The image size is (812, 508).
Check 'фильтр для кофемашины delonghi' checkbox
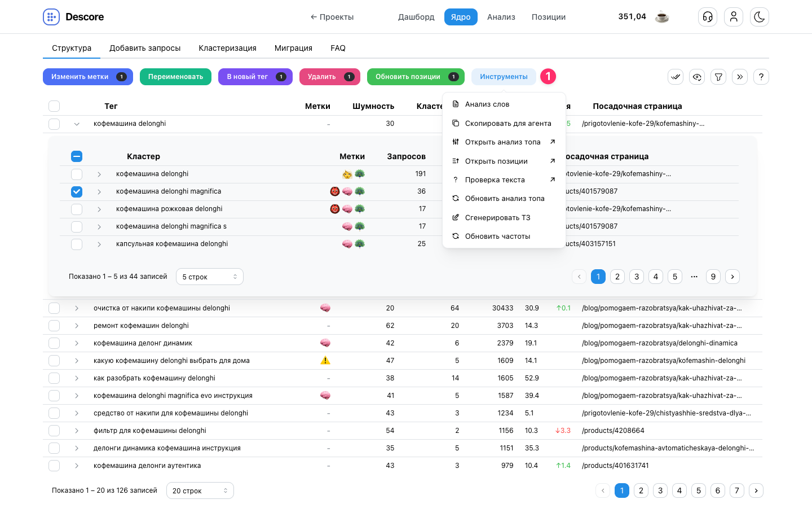(54, 431)
